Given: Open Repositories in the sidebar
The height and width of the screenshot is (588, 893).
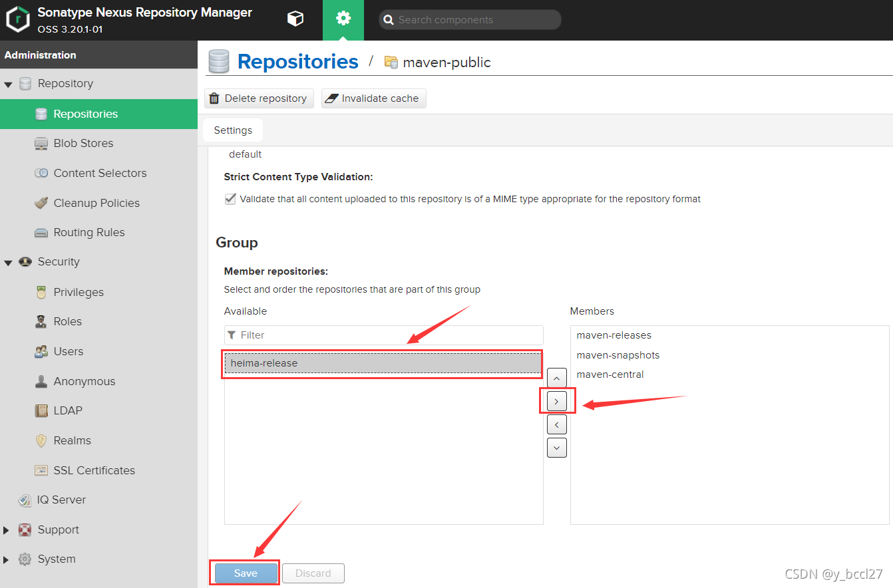Looking at the screenshot, I should [x=98, y=114].
